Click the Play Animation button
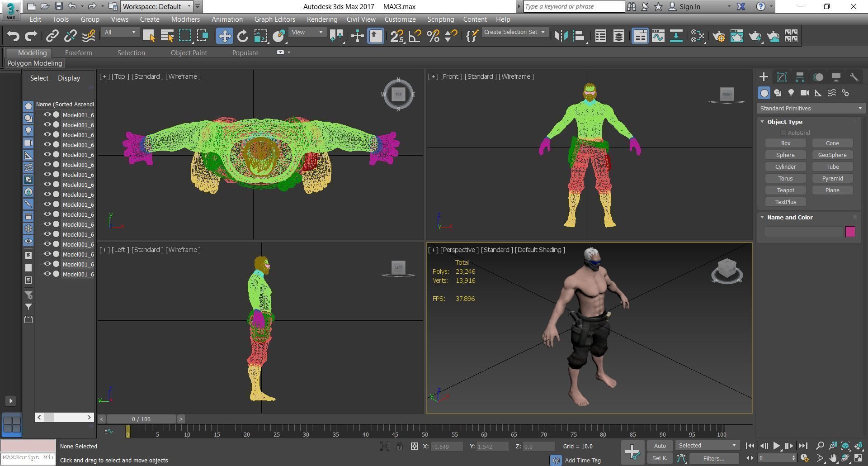The height and width of the screenshot is (466, 868). pyautogui.click(x=776, y=446)
